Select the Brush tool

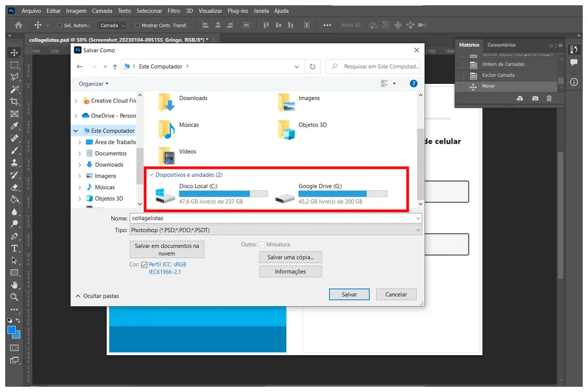14,151
